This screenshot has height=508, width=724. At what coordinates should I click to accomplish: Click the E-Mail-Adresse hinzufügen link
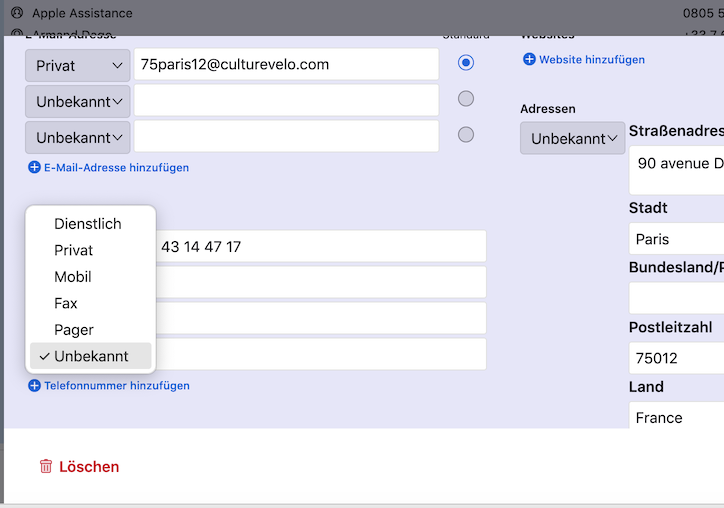116,167
